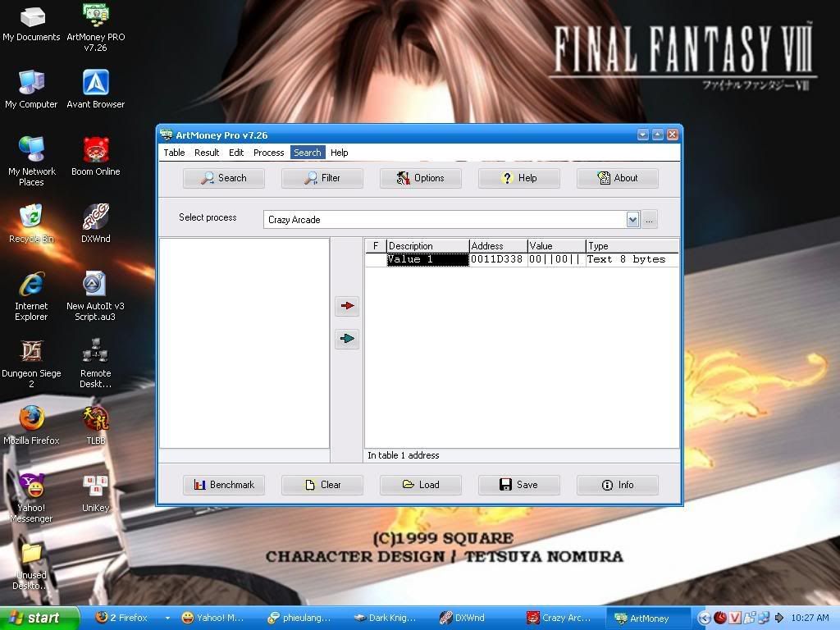The height and width of the screenshot is (630, 840).
Task: Click the highlighted Search menu
Action: [x=308, y=153]
